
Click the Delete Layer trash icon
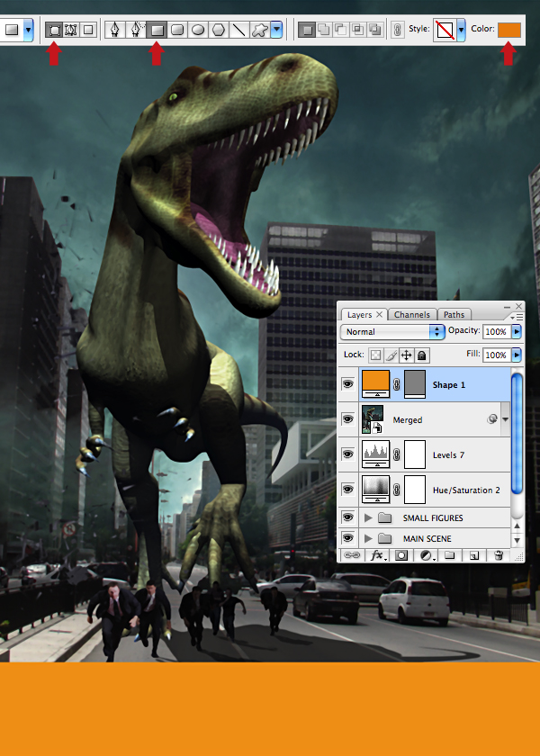click(x=499, y=555)
